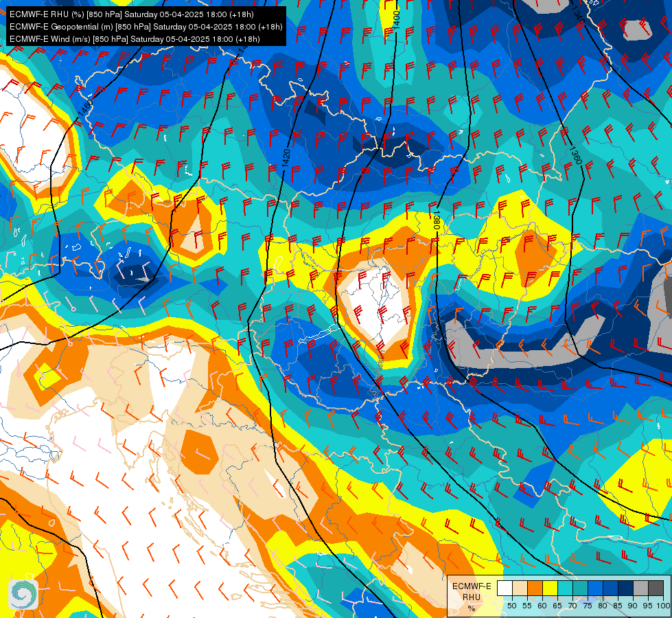Select the Wind 850 hPa header line
The width and height of the screenshot is (672, 618).
135,39
